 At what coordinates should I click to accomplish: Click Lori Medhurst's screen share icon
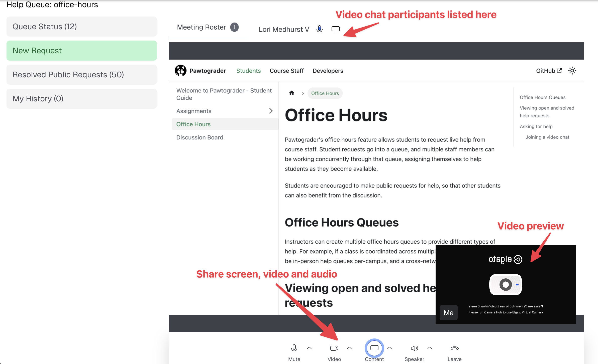coord(335,29)
